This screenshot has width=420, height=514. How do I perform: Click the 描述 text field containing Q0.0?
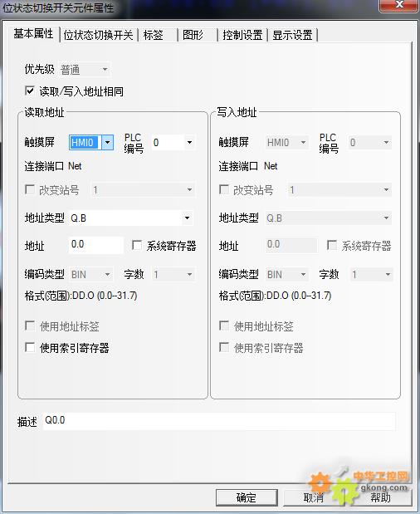pyautogui.click(x=219, y=421)
